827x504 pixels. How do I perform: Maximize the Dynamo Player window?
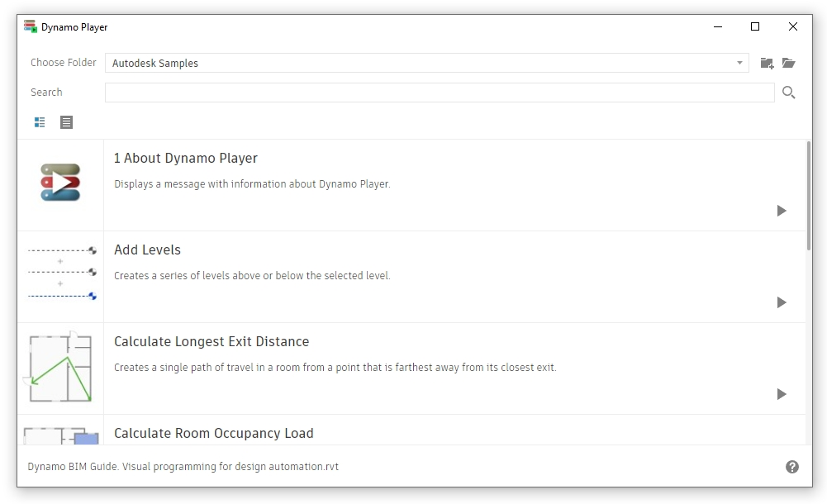tap(754, 26)
